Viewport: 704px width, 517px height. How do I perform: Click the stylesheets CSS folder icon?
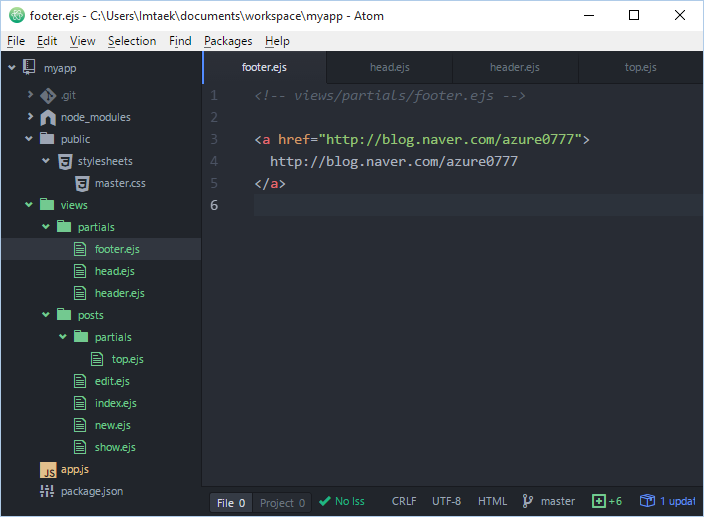[65, 161]
